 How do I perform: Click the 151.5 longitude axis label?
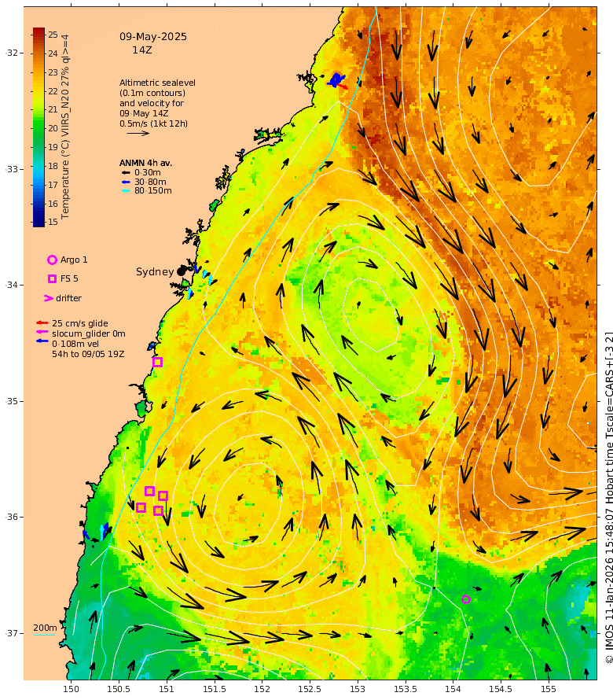coord(214,689)
